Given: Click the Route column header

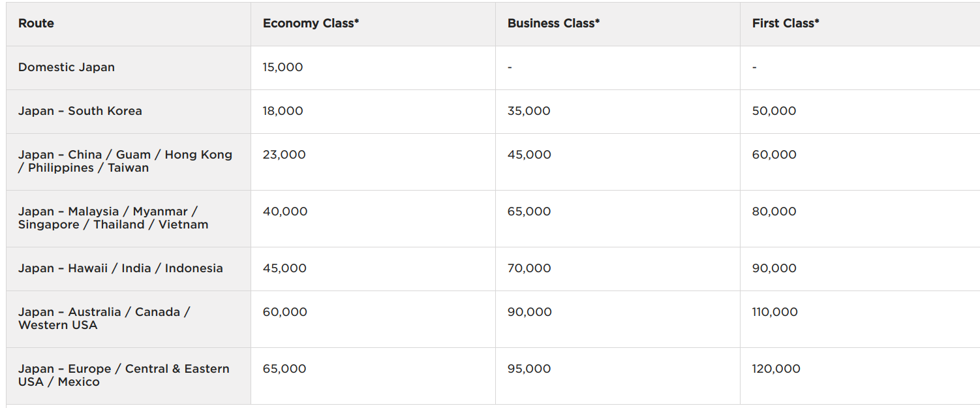Looking at the screenshot, I should click(36, 24).
